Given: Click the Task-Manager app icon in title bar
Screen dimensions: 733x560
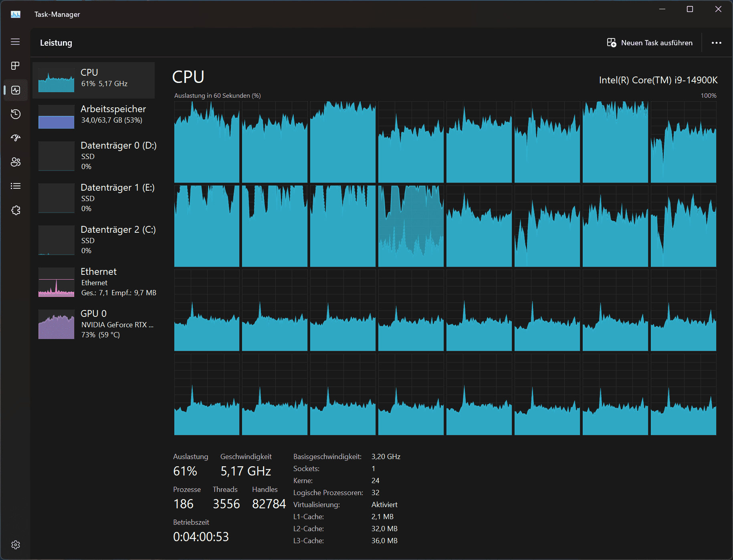Looking at the screenshot, I should (16, 14).
